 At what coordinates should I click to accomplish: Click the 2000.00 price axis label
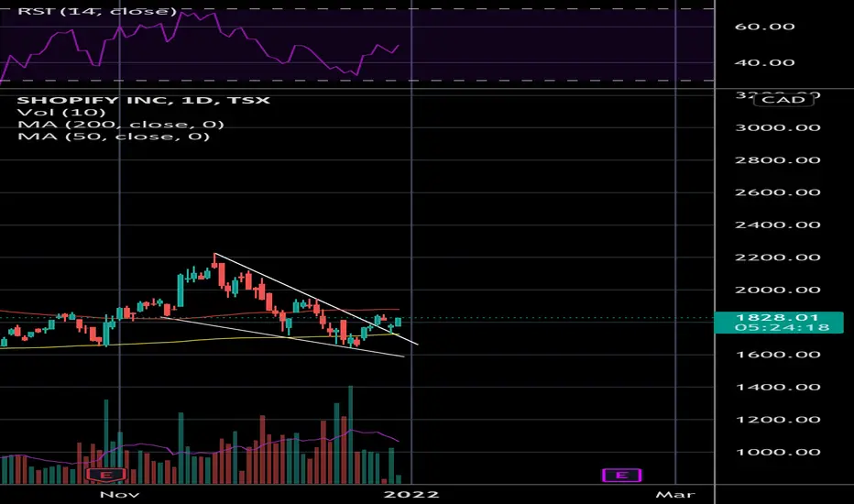point(778,290)
